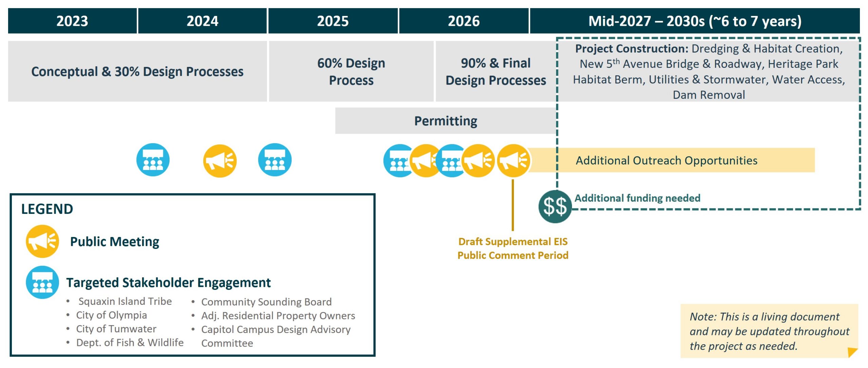Click the Targeted Stakeholder Engagement heading
The width and height of the screenshot is (868, 368).
pyautogui.click(x=169, y=282)
